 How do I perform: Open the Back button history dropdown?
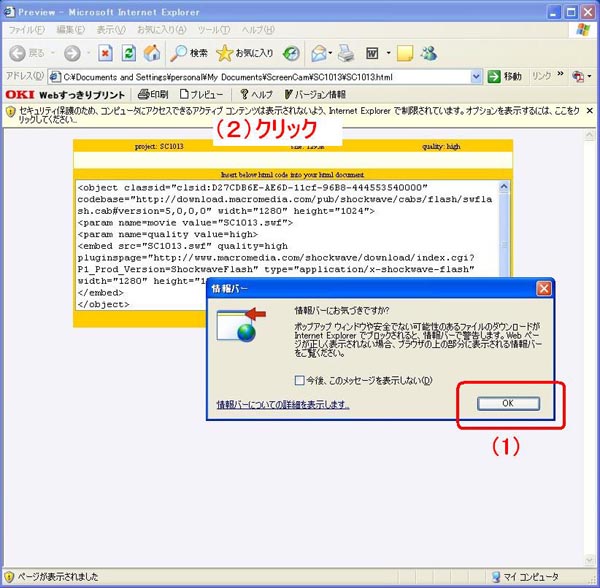51,52
